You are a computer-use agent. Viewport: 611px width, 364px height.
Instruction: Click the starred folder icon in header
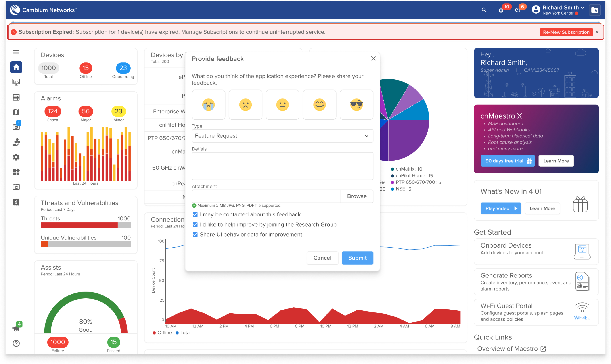pyautogui.click(x=594, y=10)
